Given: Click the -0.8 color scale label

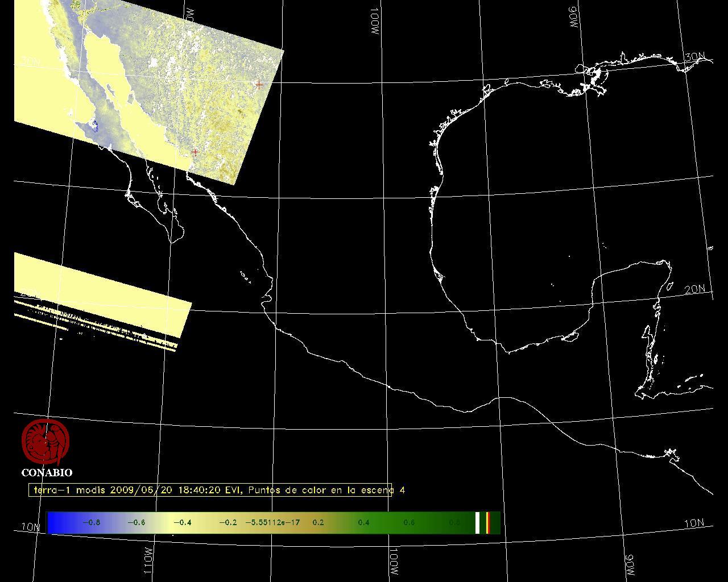Looking at the screenshot, I should click(x=91, y=522).
